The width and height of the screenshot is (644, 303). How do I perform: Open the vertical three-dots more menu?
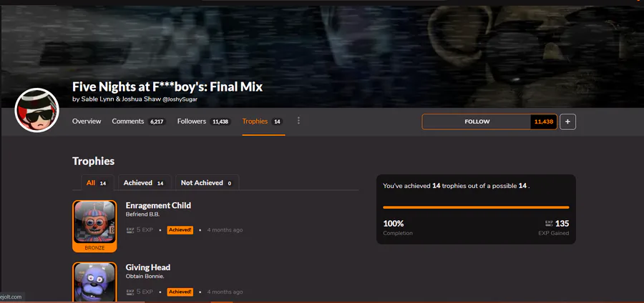[298, 121]
